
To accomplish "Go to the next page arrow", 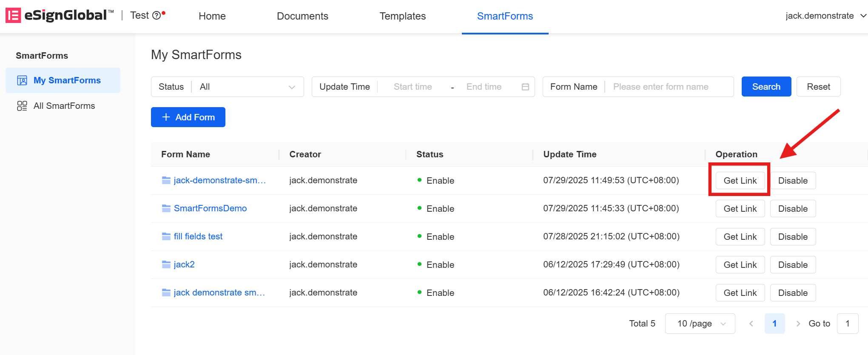I will click(x=798, y=324).
